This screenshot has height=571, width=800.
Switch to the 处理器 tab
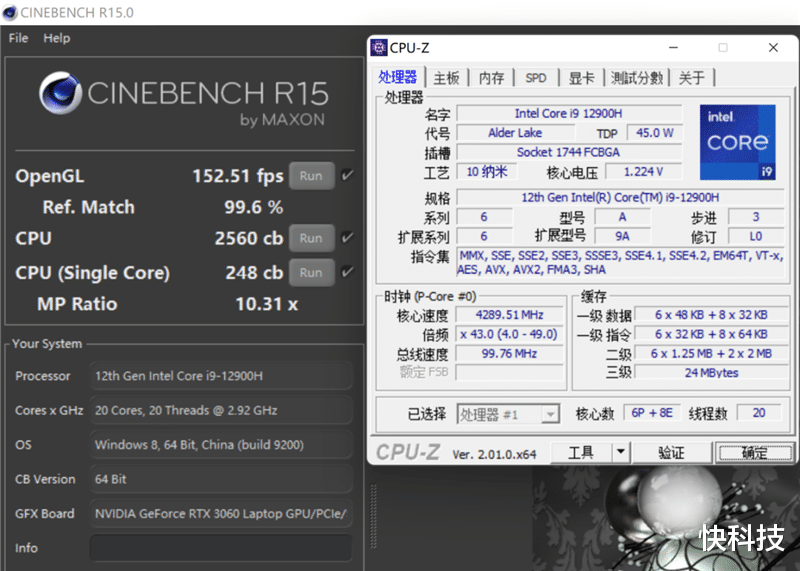(397, 78)
